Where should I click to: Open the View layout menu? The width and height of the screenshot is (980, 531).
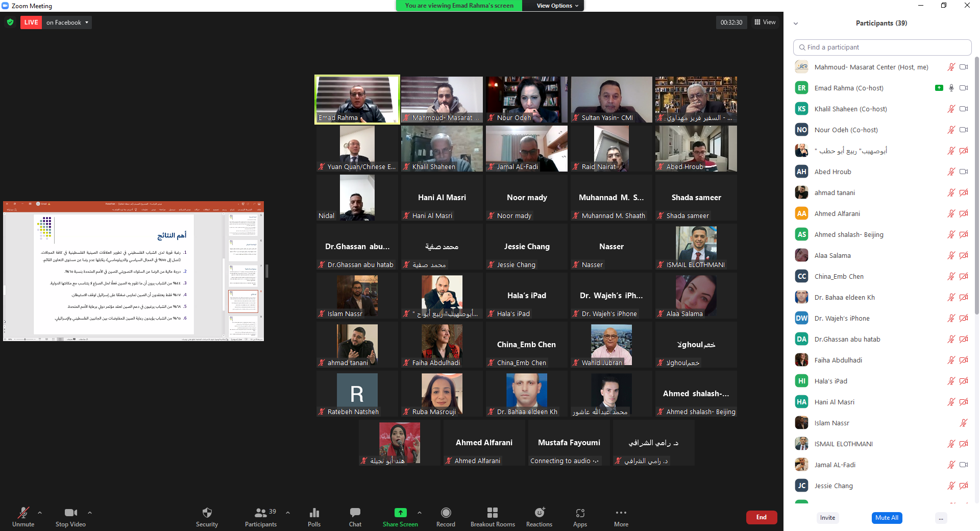[765, 22]
